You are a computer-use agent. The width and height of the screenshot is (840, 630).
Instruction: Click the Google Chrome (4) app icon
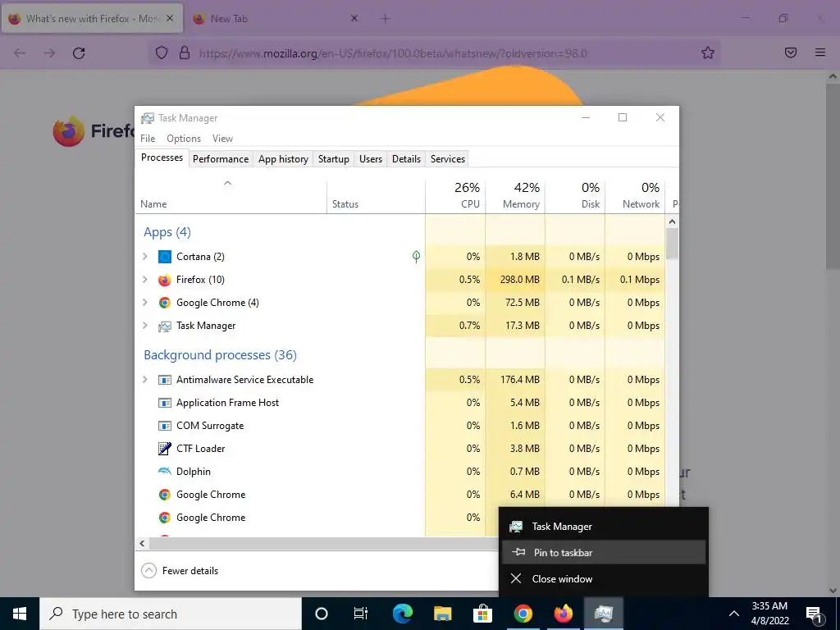164,303
